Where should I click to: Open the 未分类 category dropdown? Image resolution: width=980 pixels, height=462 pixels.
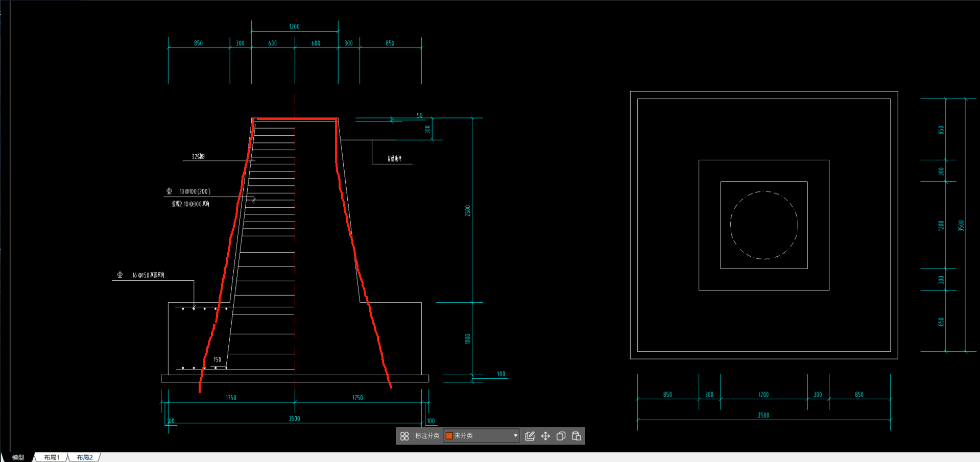click(x=482, y=436)
